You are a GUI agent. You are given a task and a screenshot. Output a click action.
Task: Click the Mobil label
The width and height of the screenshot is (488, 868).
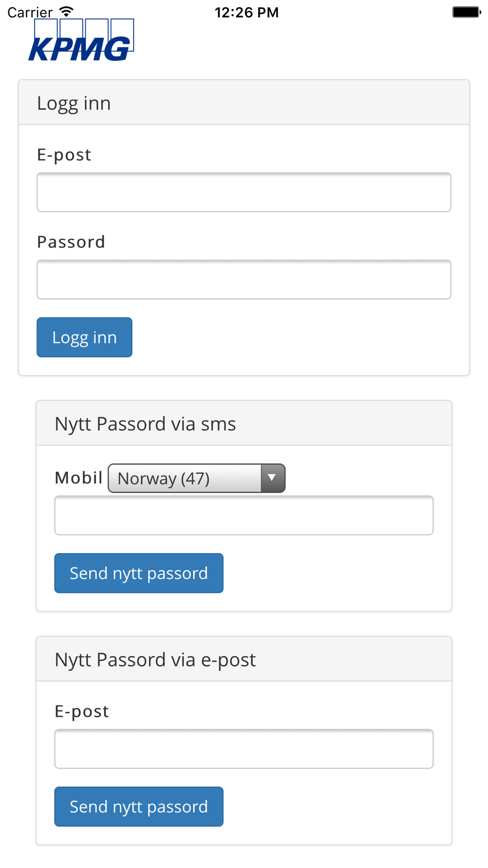coord(79,477)
